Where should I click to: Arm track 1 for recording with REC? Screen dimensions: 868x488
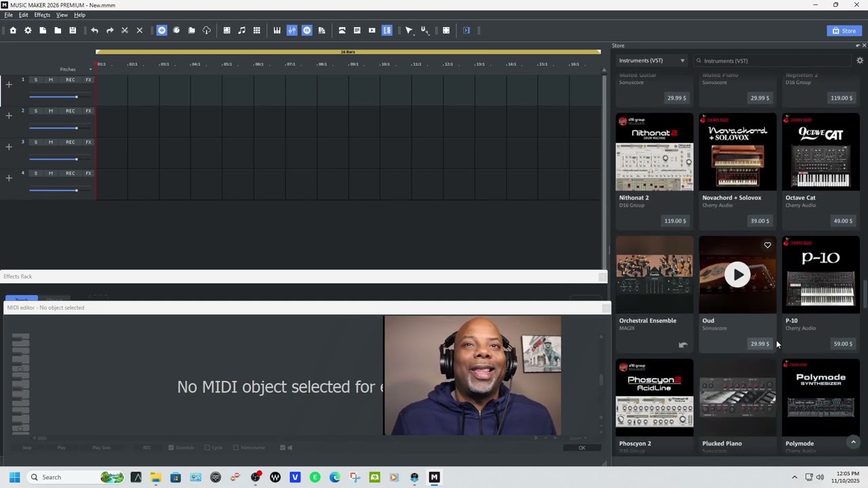[x=71, y=80]
